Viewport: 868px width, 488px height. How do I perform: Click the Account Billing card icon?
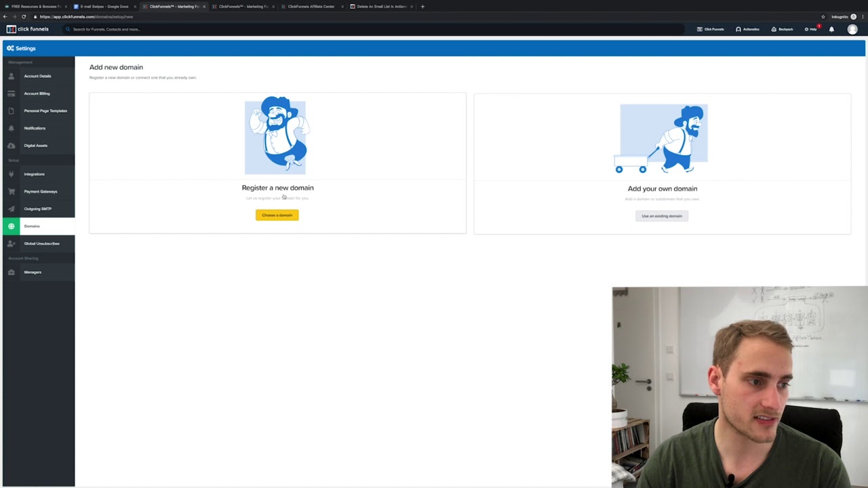pos(11,94)
